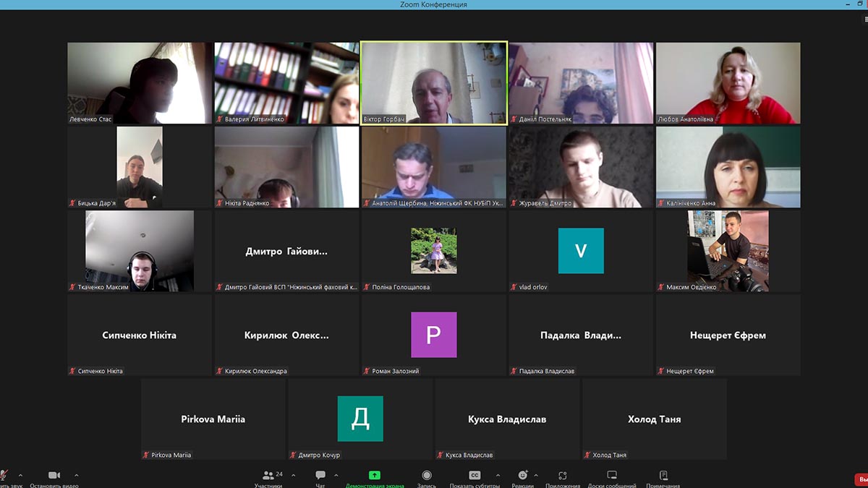Select the vlad orlov participant tile
The width and height of the screenshot is (868, 488).
pos(581,251)
